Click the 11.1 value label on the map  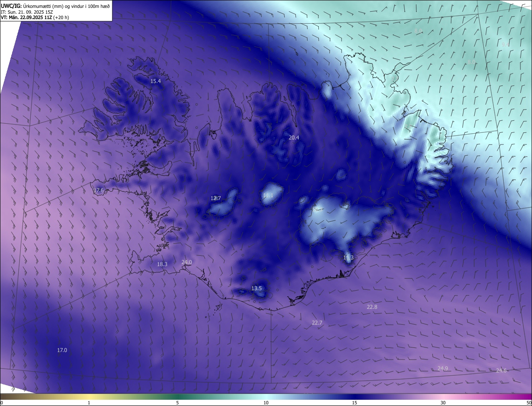point(268,195)
